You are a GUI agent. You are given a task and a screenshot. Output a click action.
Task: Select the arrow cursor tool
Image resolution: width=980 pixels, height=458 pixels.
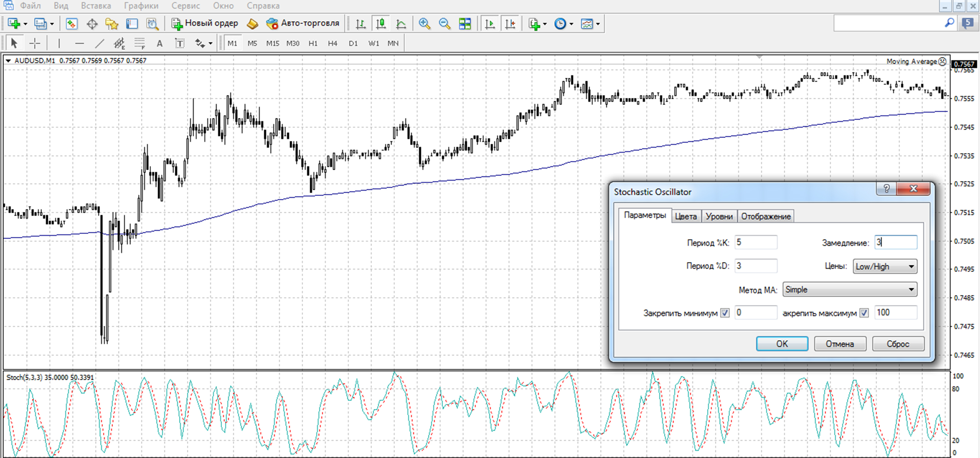click(14, 43)
